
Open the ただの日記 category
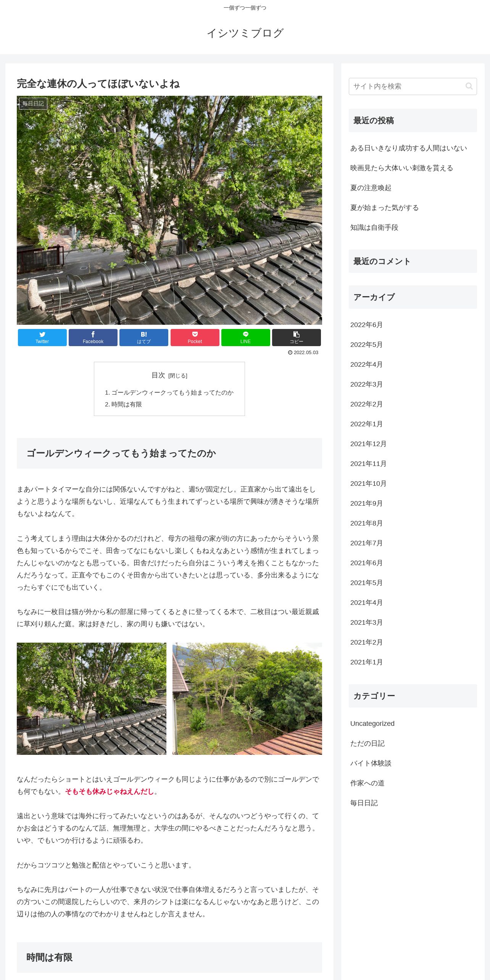point(367,743)
